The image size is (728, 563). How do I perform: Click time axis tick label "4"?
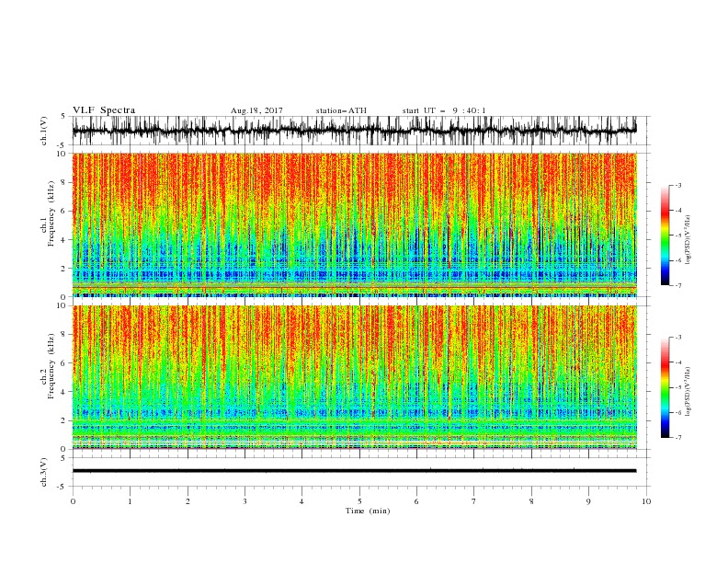(x=301, y=501)
